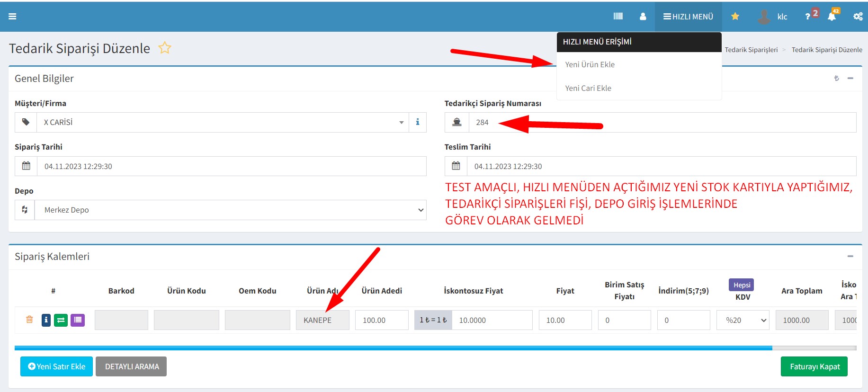This screenshot has width=868, height=392.
Task: Select Yeni Cari Ekle from quick menu
Action: pos(588,88)
